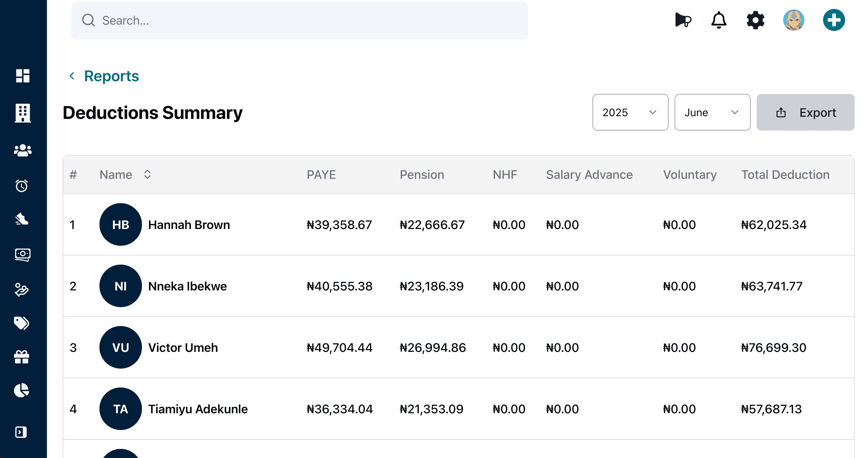Screen dimensions: 868x458
Task: Click Pension value ₦21,353.09
Action: (x=432, y=409)
